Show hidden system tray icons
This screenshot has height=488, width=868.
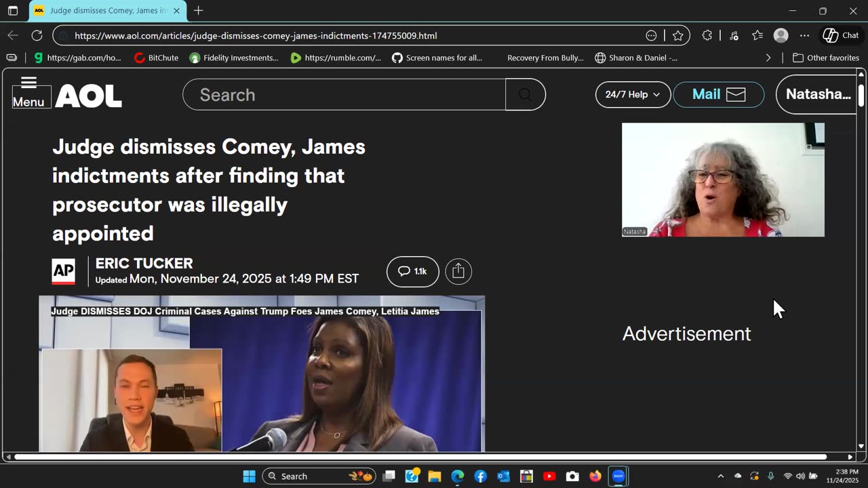pyautogui.click(x=720, y=476)
